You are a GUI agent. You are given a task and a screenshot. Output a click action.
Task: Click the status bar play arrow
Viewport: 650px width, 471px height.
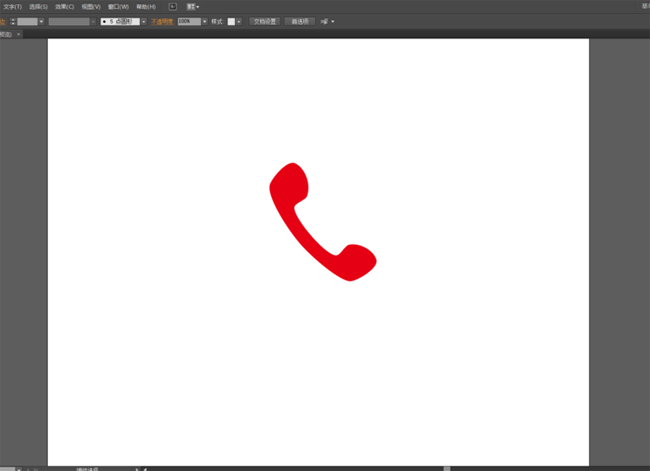(x=137, y=469)
